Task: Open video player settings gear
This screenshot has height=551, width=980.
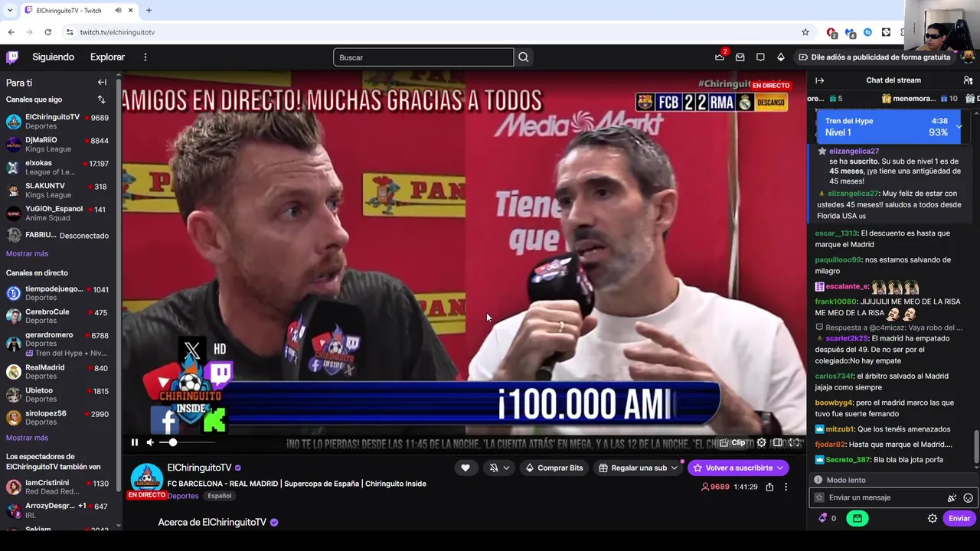Action: point(761,442)
